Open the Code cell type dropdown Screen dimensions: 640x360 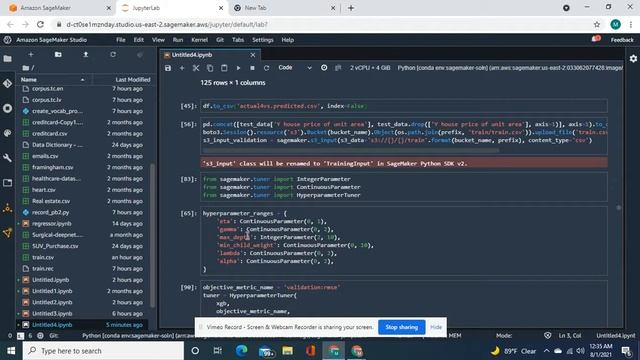pyautogui.click(x=295, y=68)
